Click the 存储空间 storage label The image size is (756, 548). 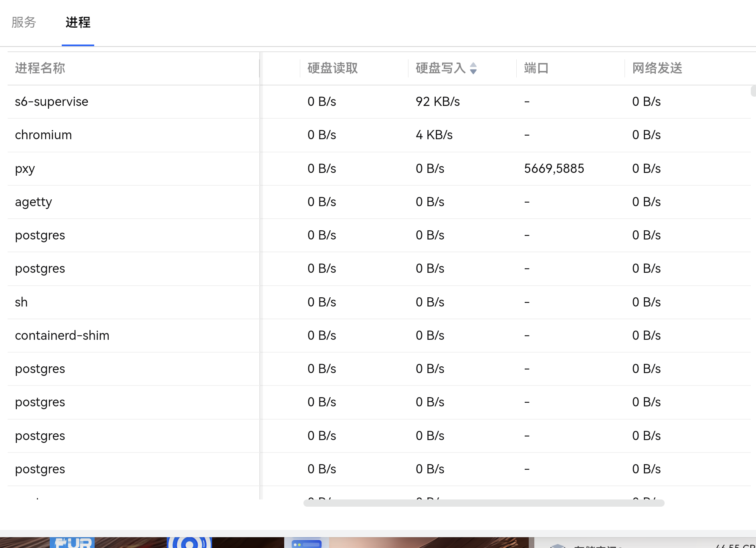(597, 546)
